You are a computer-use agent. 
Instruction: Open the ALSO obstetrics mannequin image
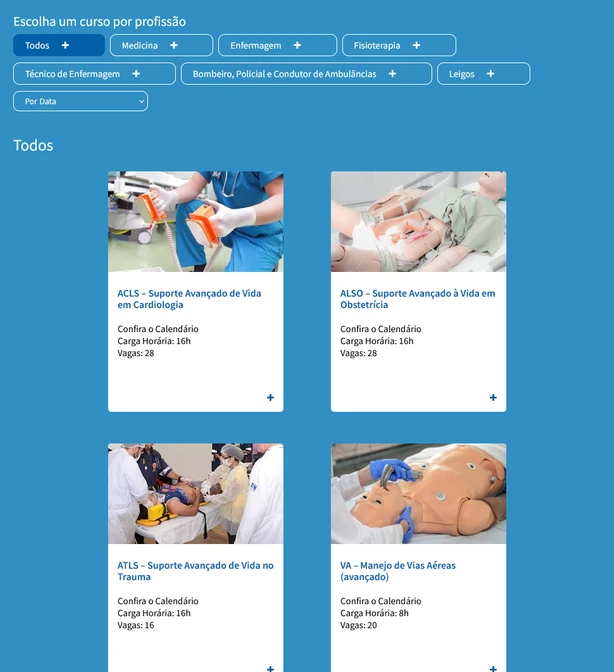418,222
